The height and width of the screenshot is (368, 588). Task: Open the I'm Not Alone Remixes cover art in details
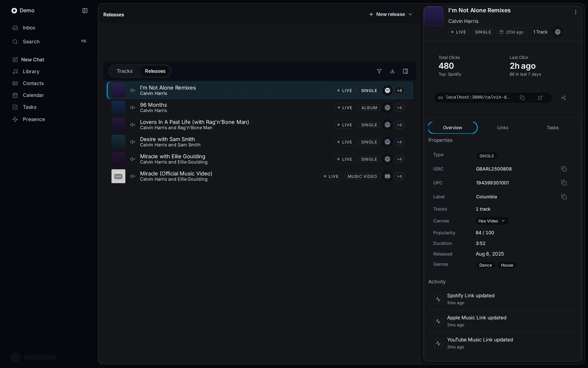tap(434, 16)
